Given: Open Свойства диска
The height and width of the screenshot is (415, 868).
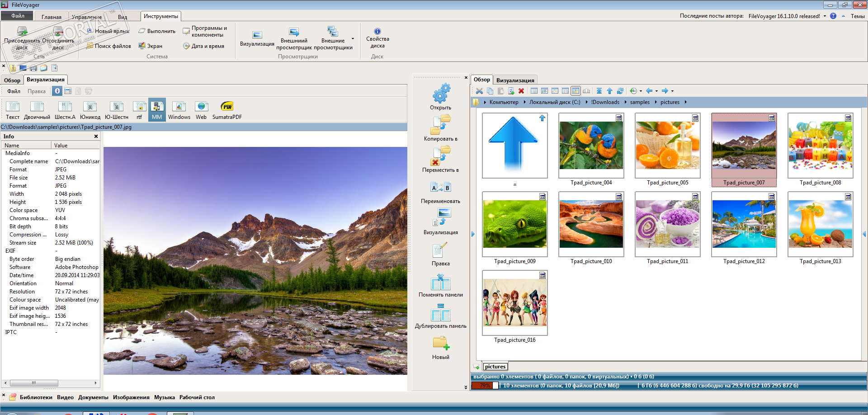Looking at the screenshot, I should 377,38.
